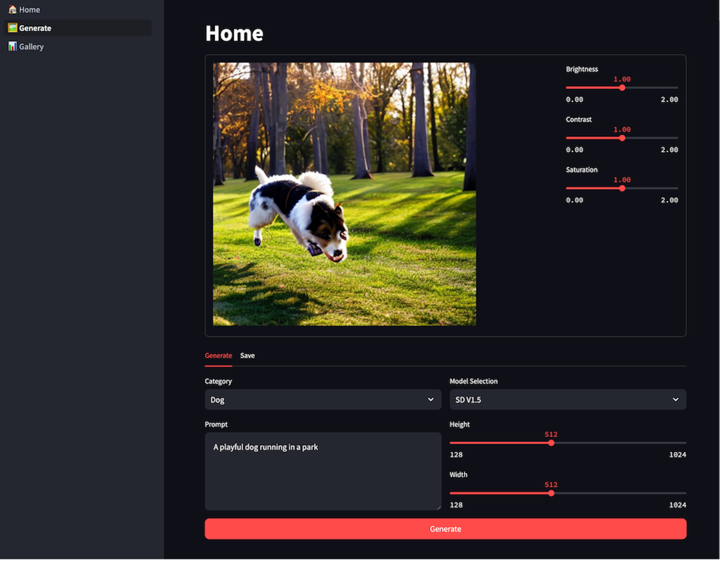Click the Generate picture icon in sidebar
Image resolution: width=720 pixels, height=588 pixels.
(12, 28)
